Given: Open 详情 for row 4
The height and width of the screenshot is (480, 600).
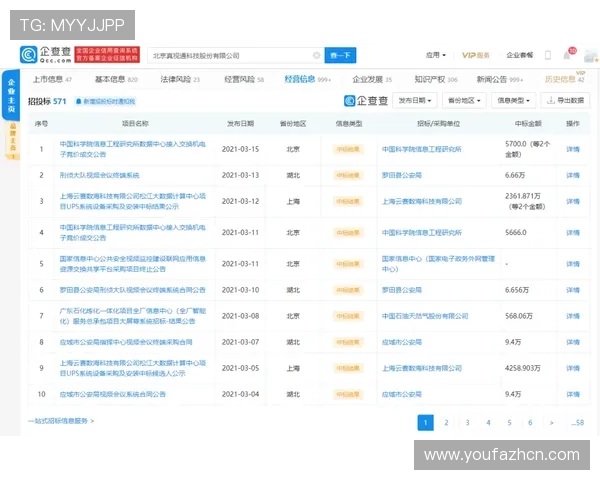Looking at the screenshot, I should point(573,233).
